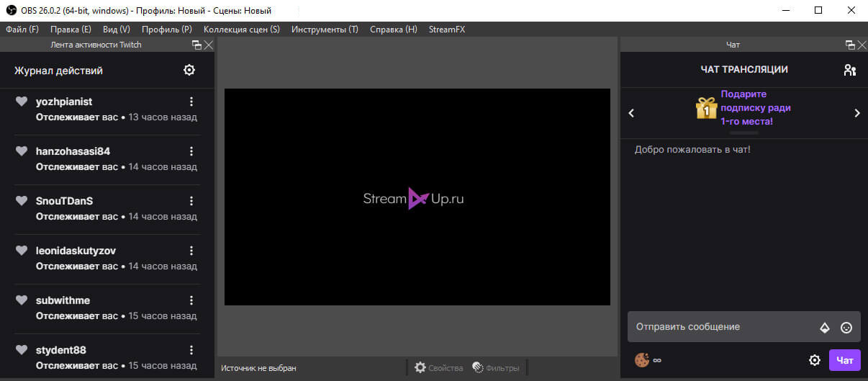
Task: Go to previous chat banner with left arrow
Action: [x=631, y=113]
